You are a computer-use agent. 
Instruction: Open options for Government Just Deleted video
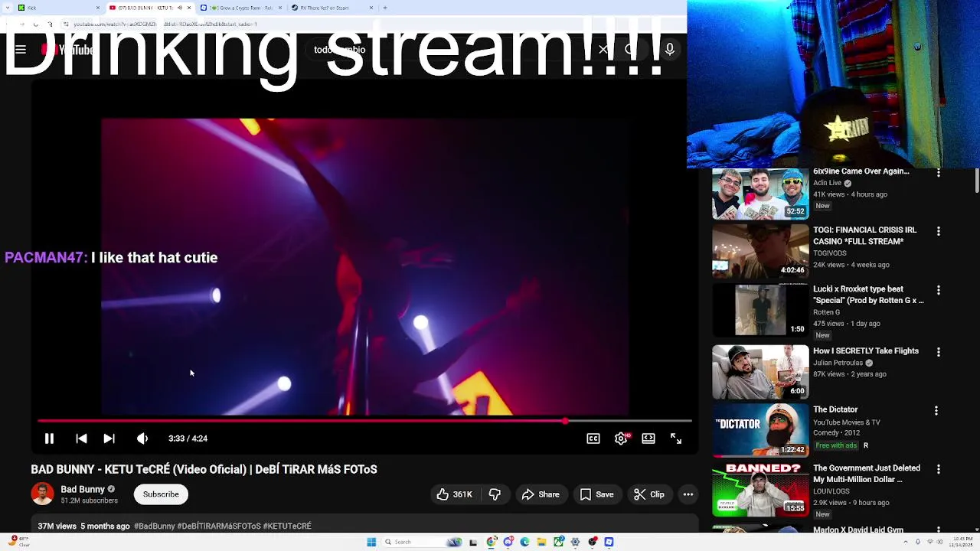click(x=939, y=469)
